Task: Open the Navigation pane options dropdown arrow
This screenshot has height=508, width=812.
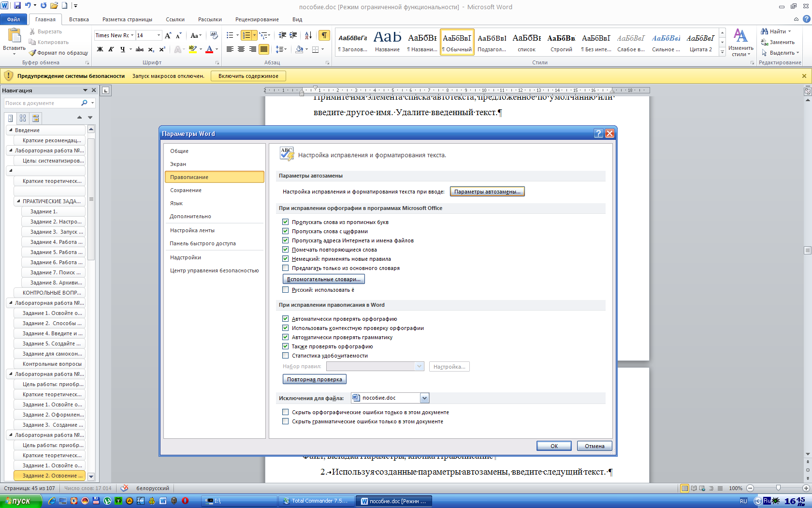Action: click(85, 90)
